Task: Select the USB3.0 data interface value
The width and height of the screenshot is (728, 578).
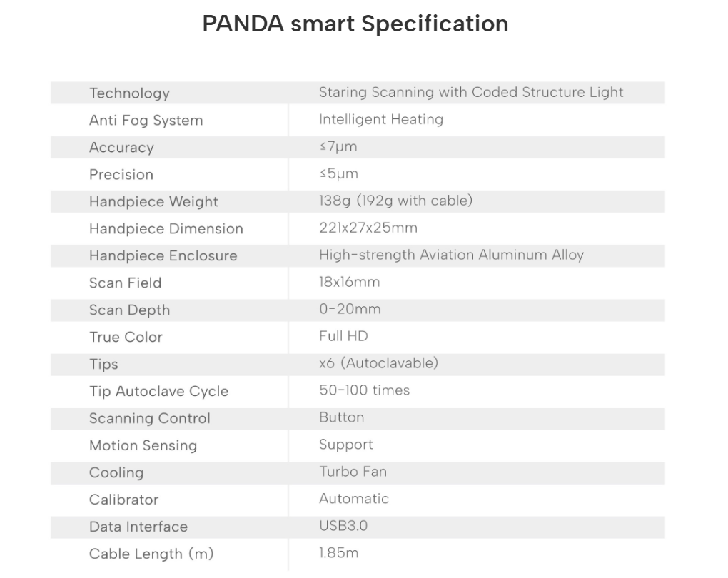Action: pyautogui.click(x=343, y=527)
